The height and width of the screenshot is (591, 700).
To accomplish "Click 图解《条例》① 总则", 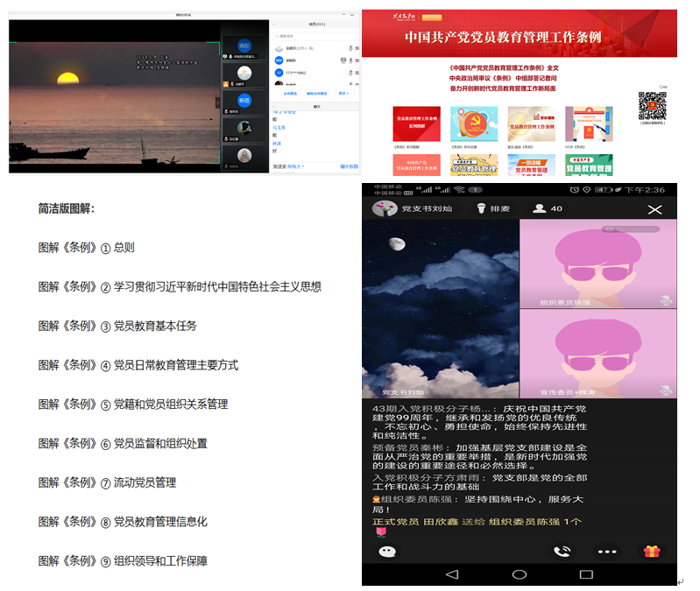I will (x=86, y=248).
